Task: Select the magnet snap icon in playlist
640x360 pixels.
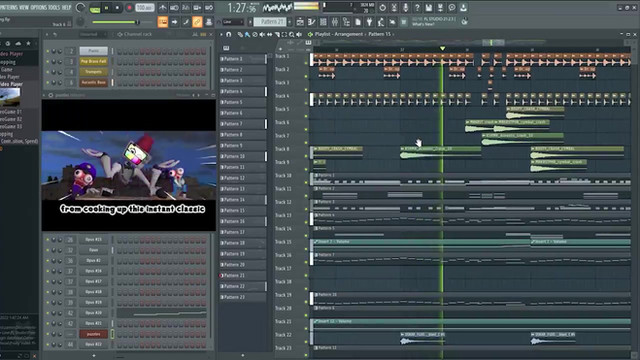Action: click(229, 35)
